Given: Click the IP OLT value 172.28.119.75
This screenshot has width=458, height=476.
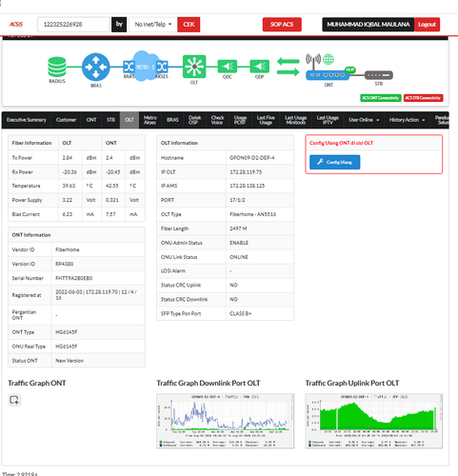Looking at the screenshot, I should 246,172.
